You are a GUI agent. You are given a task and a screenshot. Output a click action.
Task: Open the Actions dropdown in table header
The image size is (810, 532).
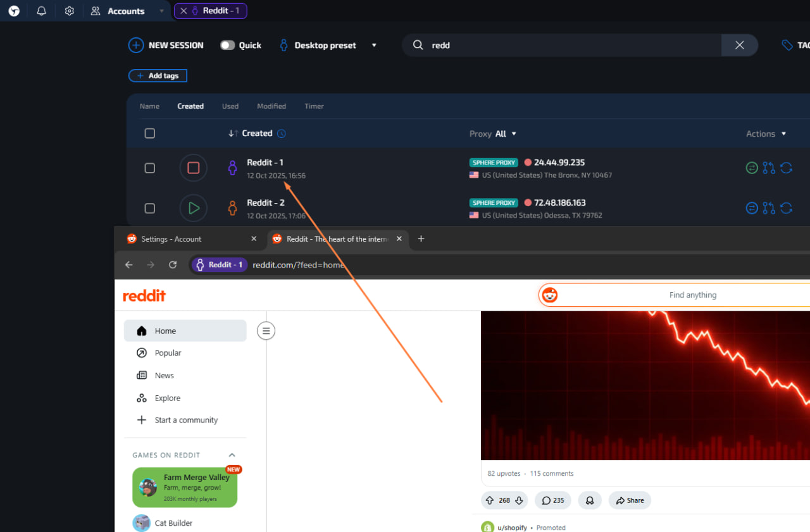click(x=766, y=133)
